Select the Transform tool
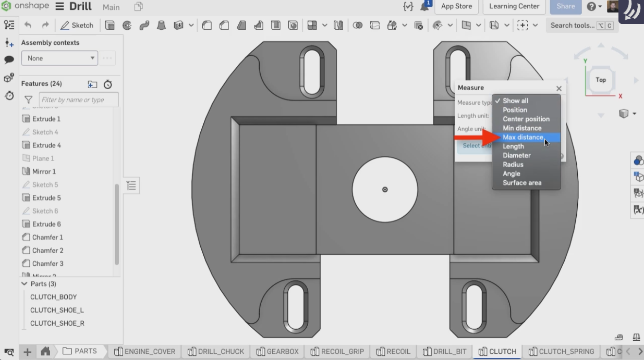644x360 pixels. click(392, 25)
